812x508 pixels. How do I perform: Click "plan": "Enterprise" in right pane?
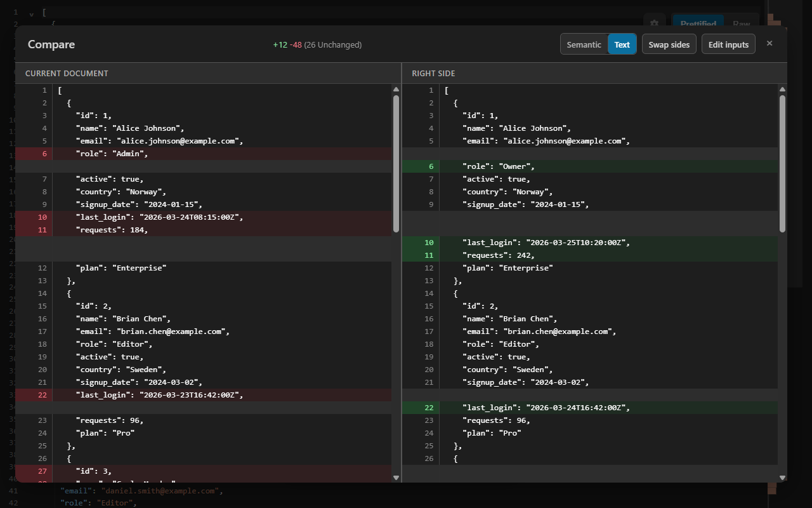pyautogui.click(x=507, y=268)
